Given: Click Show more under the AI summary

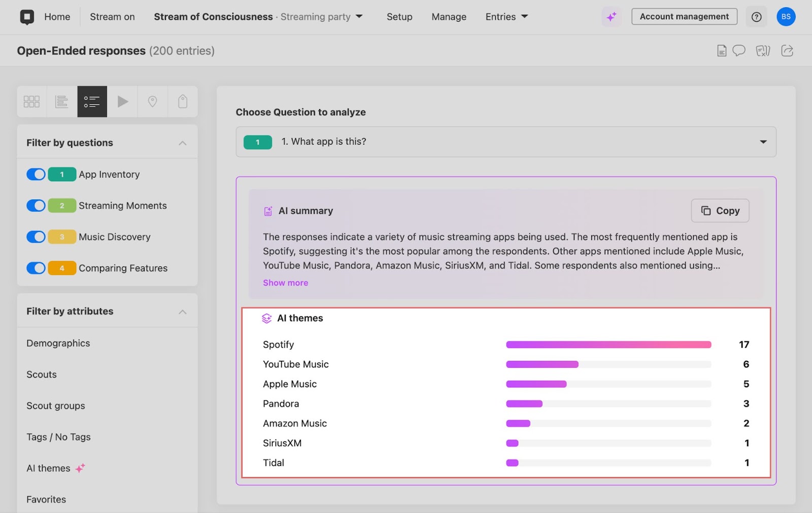Looking at the screenshot, I should click(x=285, y=283).
